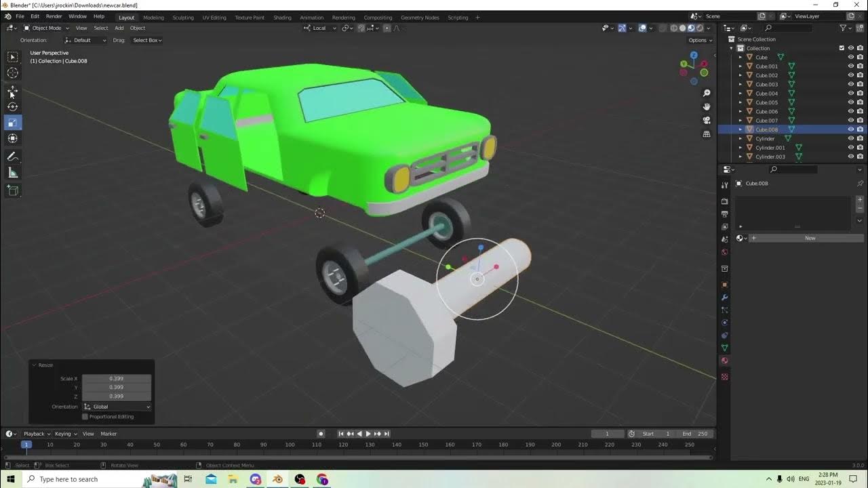Toggle viewport visibility of Cube.003
The width and height of the screenshot is (868, 488).
point(851,84)
